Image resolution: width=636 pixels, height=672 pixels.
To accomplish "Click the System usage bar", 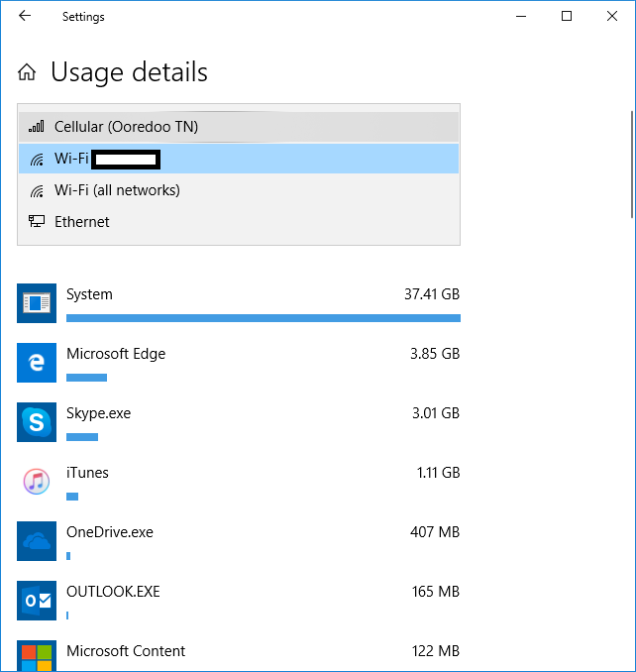I will 264,318.
